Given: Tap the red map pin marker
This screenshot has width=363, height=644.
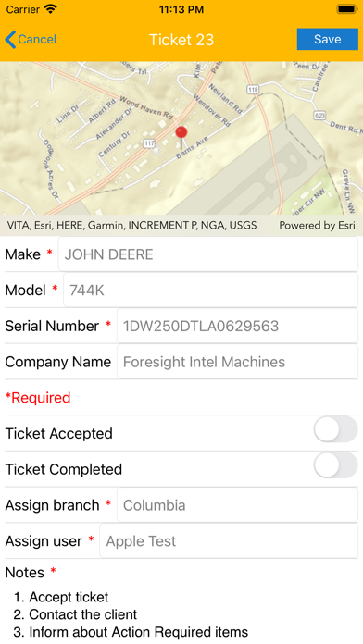Looking at the screenshot, I should click(x=181, y=137).
